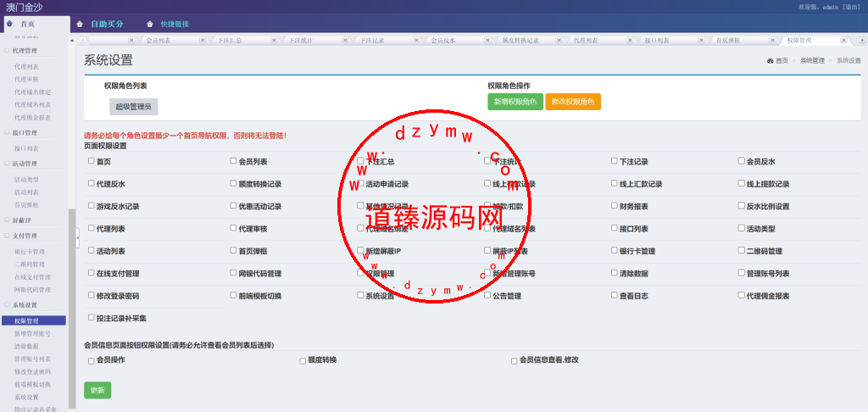The image size is (868, 412).
Task: Click the sidebar collapse handle arrow
Action: 77,237
